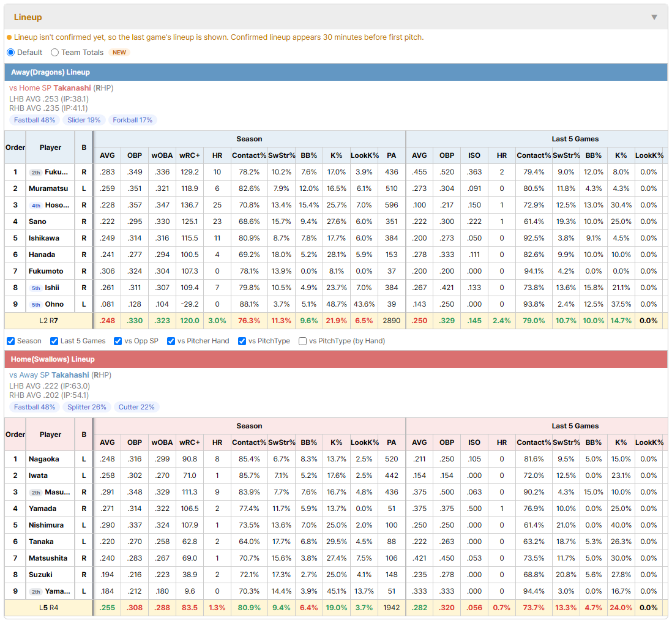The width and height of the screenshot is (672, 623).
Task: Click the Away(Dragons) Lineup header
Action: [336, 72]
